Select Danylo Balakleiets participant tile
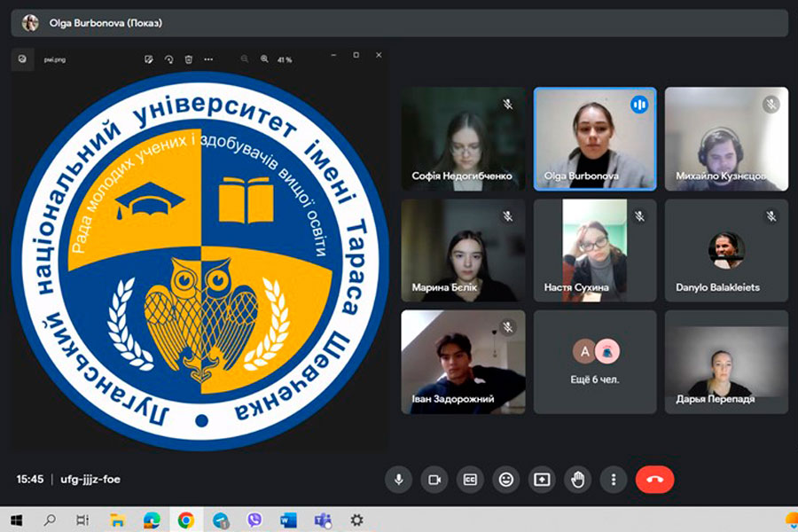798x532 pixels. point(726,250)
